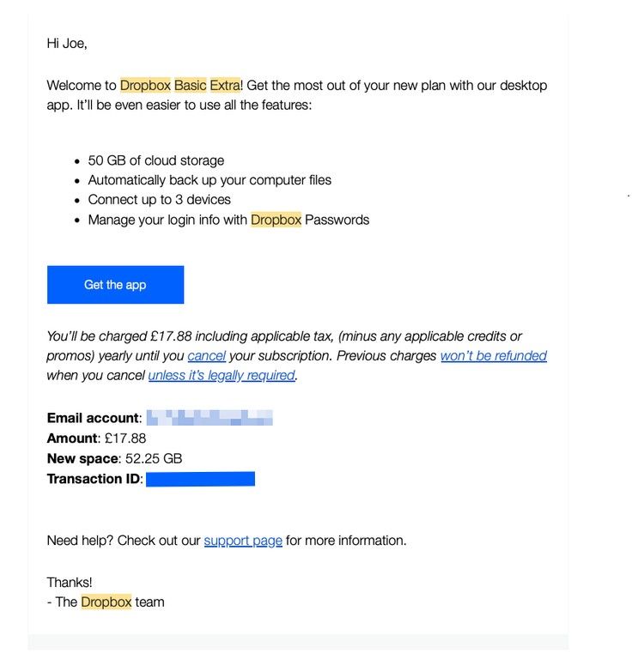Click the "Amount: £17.88" line
The image size is (644, 665).
pyautogui.click(x=96, y=438)
